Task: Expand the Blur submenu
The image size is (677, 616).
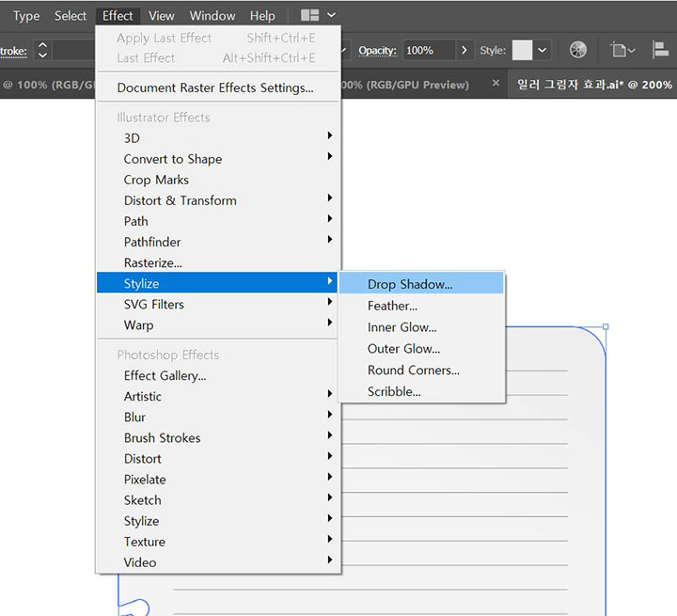Action: click(x=218, y=417)
